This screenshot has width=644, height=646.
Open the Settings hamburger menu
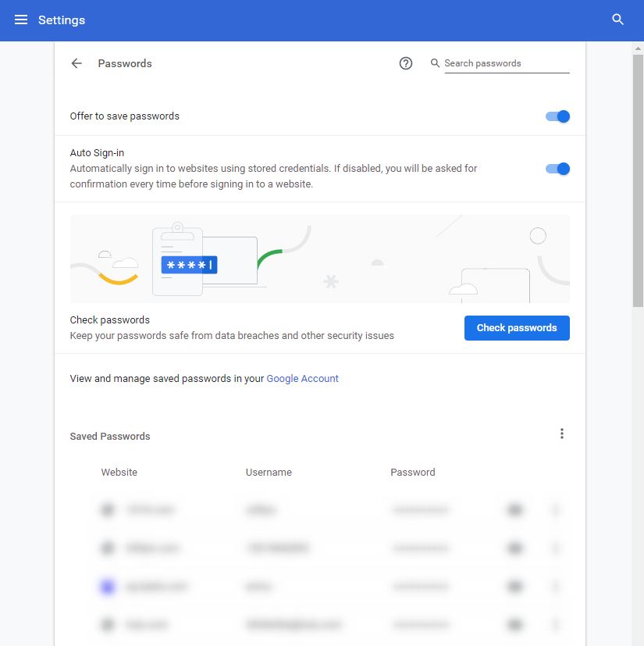[x=21, y=20]
